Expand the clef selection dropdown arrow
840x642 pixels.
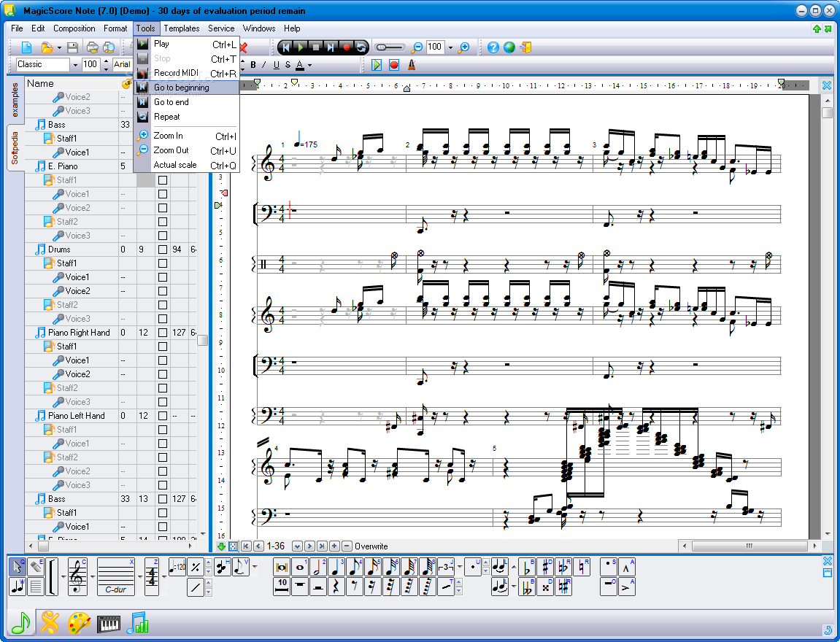pos(92,576)
